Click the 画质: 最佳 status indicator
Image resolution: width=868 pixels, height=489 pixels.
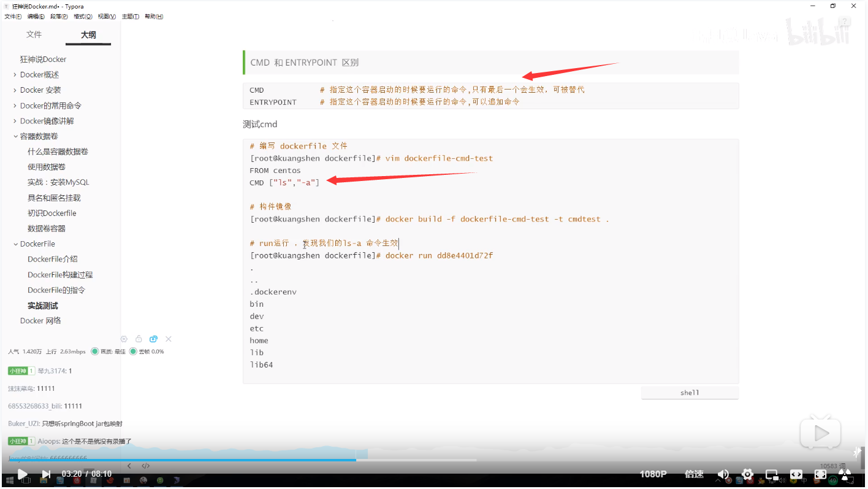108,352
